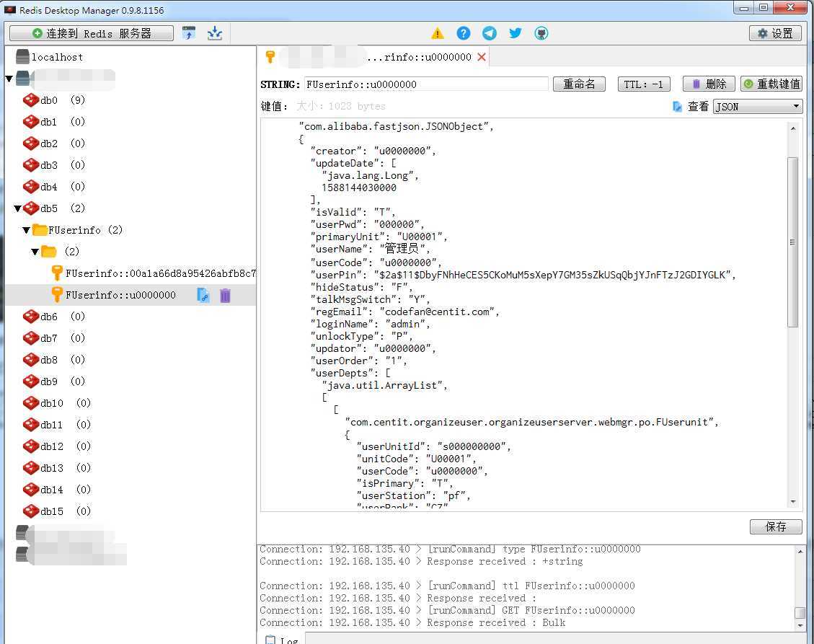Click inside the JSON value editor
Viewport: 814px width, 644px height.
tap(523, 314)
